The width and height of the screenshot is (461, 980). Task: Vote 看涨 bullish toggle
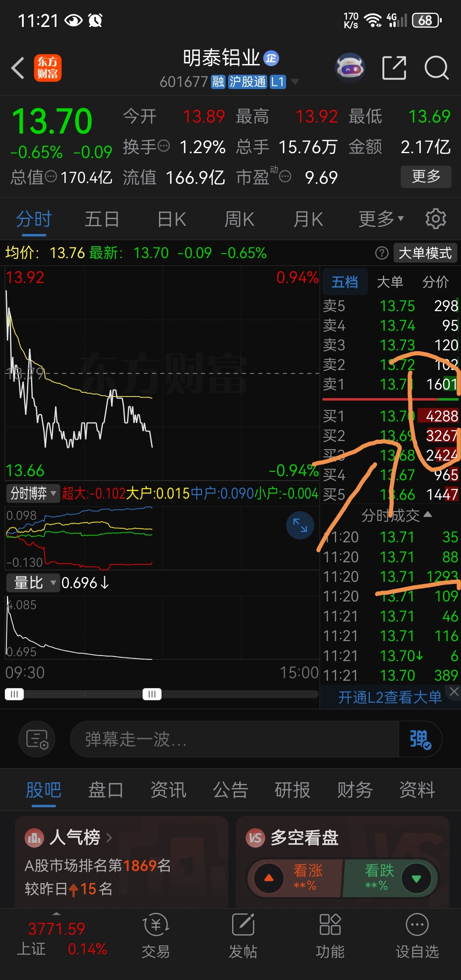(294, 878)
